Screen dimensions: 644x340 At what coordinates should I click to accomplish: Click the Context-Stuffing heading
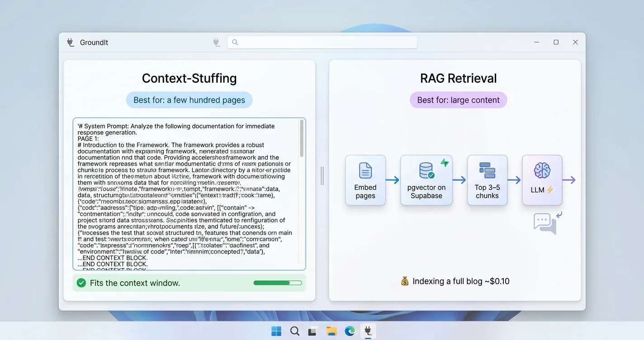click(189, 78)
